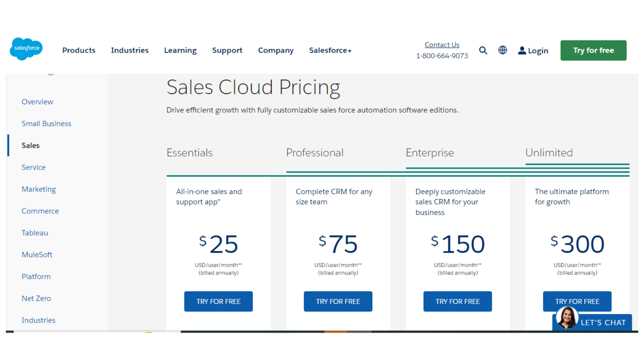Viewport: 644px width, 362px height.
Task: Open Service pricing in sidebar
Action: click(x=33, y=167)
